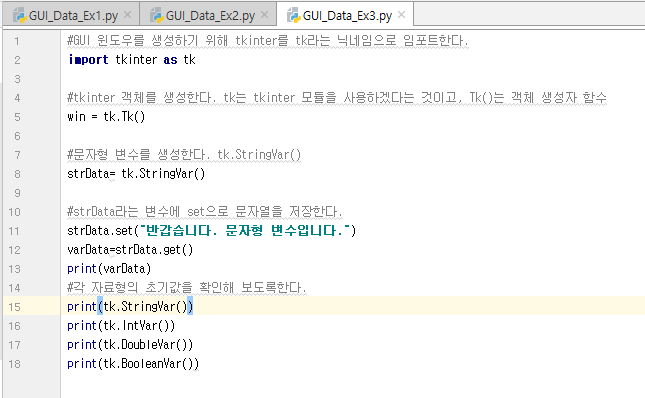The width and height of the screenshot is (645, 398).
Task: Click line number 8 in the gutter
Action: click(17, 174)
